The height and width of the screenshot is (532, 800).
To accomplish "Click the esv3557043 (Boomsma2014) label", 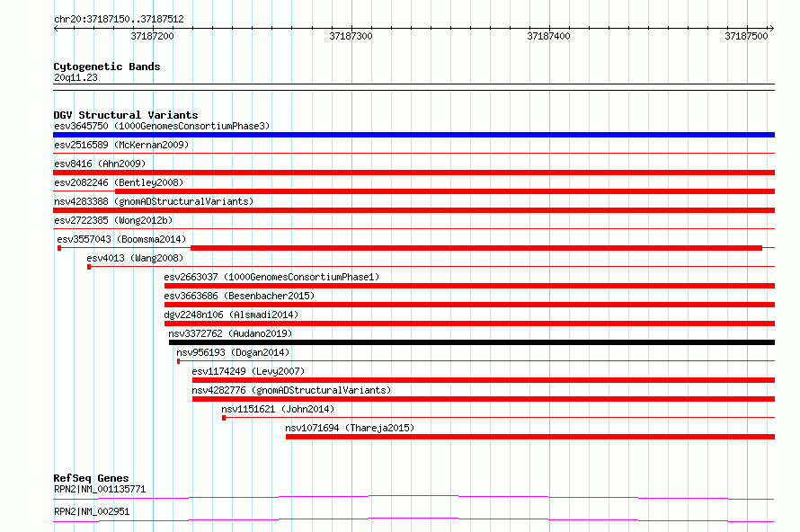I will pyautogui.click(x=121, y=239).
